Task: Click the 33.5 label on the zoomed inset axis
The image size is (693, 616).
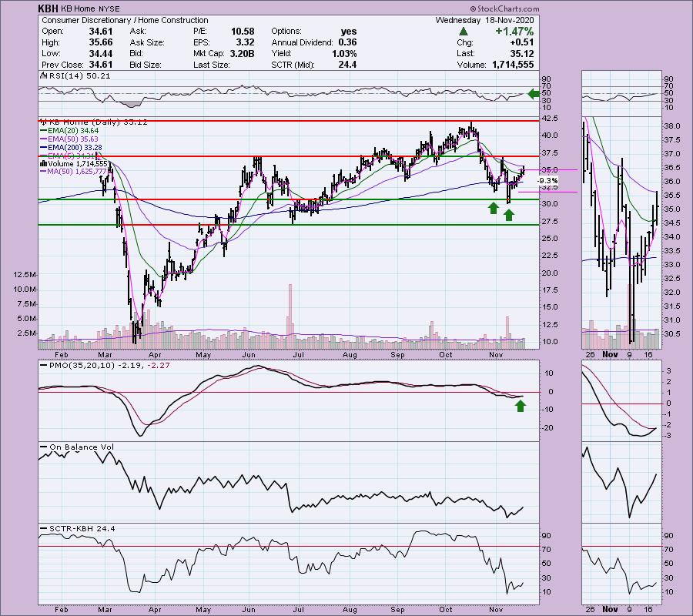Action: tap(671, 251)
